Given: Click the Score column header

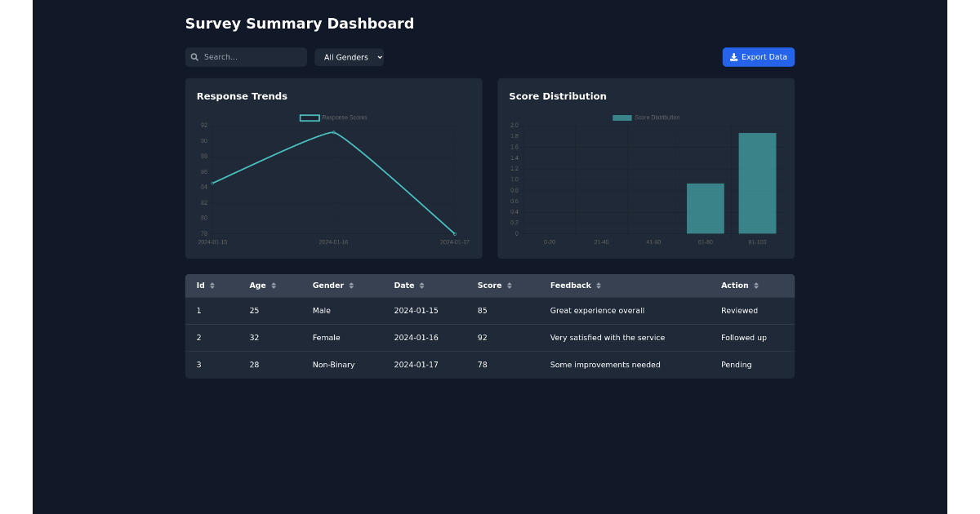Looking at the screenshot, I should pos(490,286).
